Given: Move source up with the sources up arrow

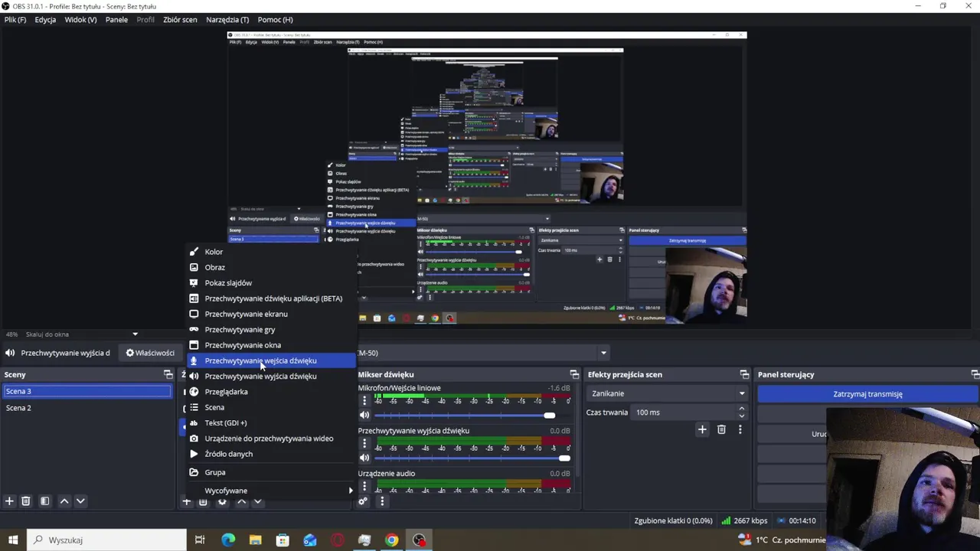Looking at the screenshot, I should [x=241, y=502].
